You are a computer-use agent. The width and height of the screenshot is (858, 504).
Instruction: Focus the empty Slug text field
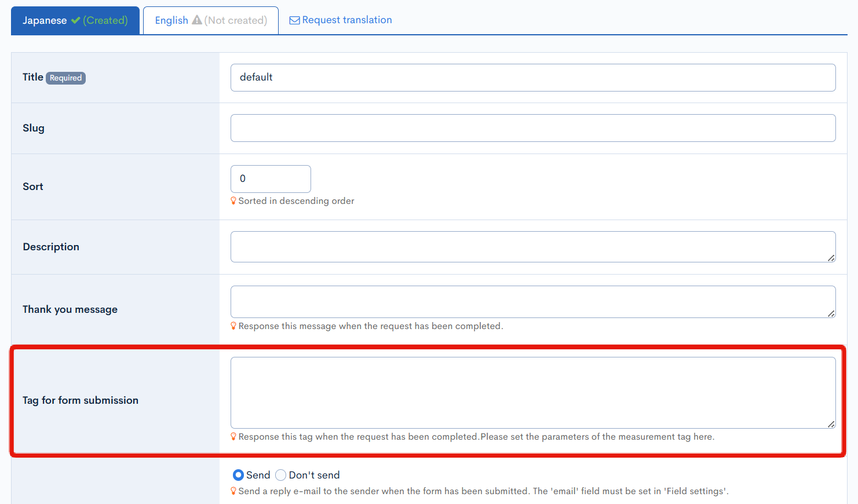pyautogui.click(x=532, y=128)
